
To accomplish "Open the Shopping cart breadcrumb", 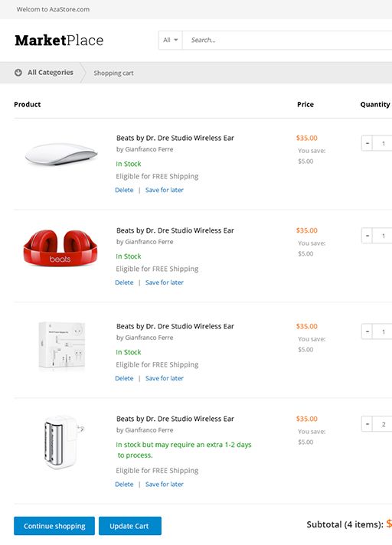I will click(x=113, y=73).
